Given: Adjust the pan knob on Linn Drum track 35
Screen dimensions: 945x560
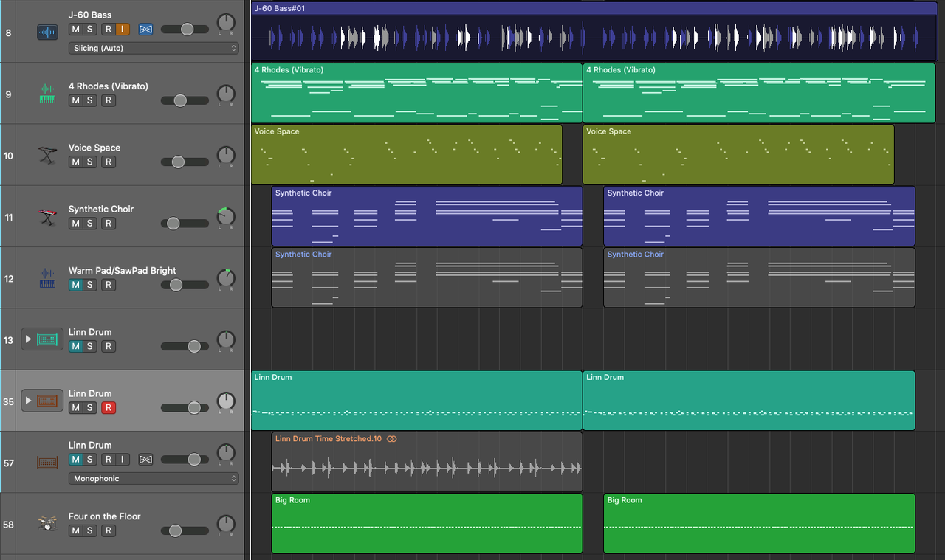Looking at the screenshot, I should 226,401.
